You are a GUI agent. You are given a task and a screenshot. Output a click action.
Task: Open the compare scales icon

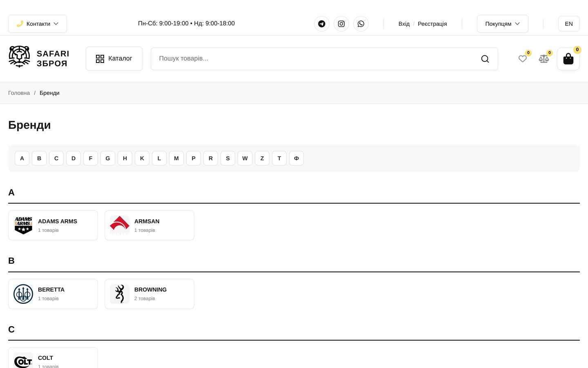click(x=544, y=59)
